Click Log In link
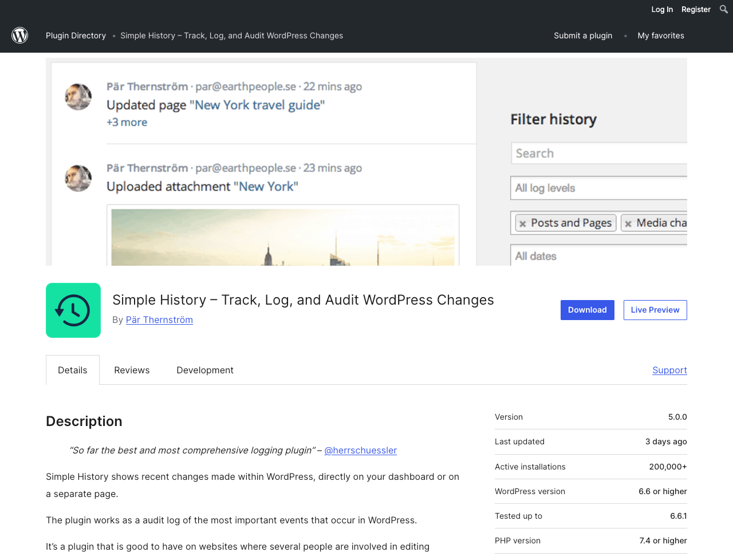Viewport: 733px width, 560px height. 662,9
